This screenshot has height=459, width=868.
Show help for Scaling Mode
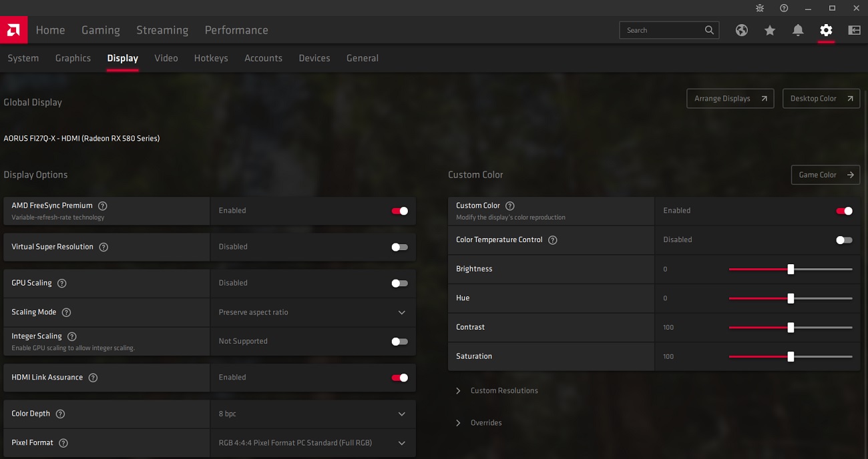(x=66, y=312)
